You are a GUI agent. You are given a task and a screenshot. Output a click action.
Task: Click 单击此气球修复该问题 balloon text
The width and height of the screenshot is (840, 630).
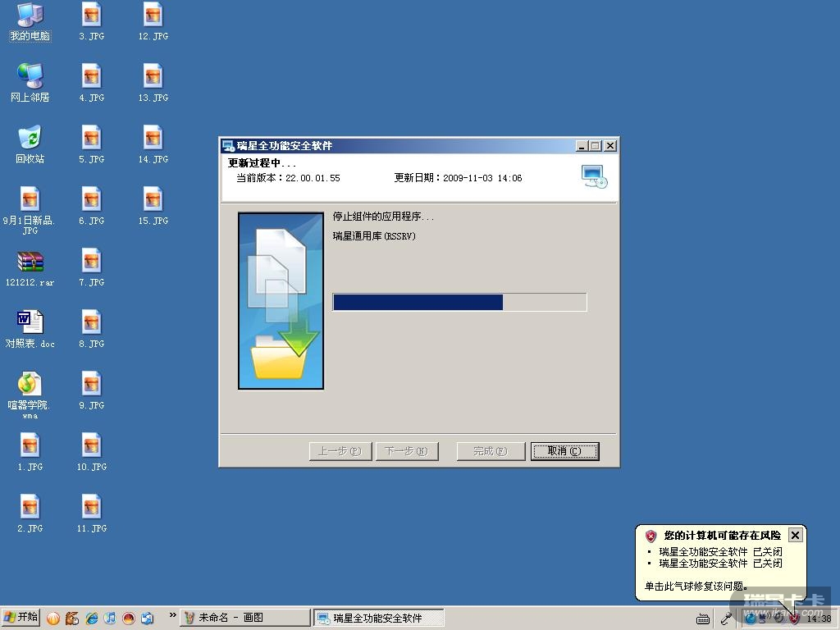(x=696, y=586)
